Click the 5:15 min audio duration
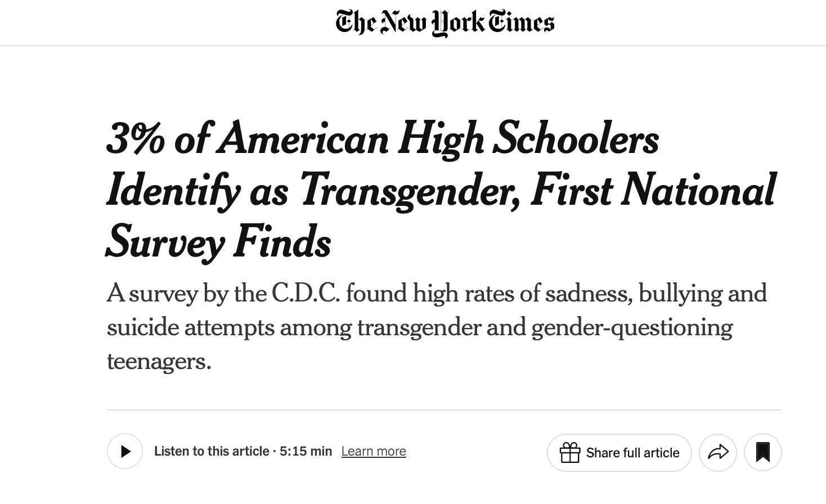The height and width of the screenshot is (504, 826). 306,451
